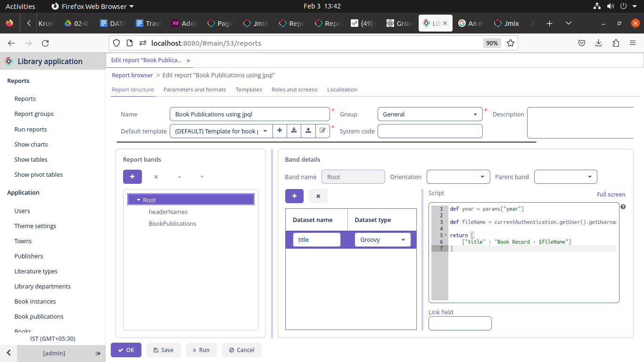This screenshot has height=362, width=644.
Task: Run the report
Action: 201,350
